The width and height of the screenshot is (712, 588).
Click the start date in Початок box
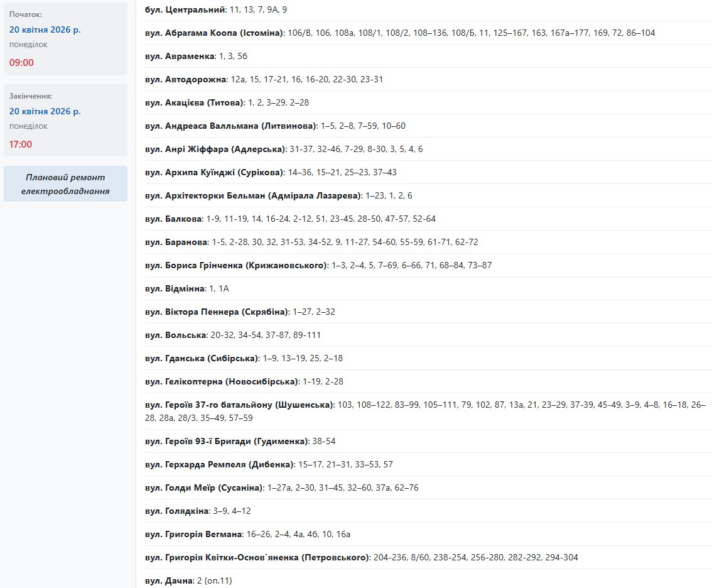click(x=45, y=30)
